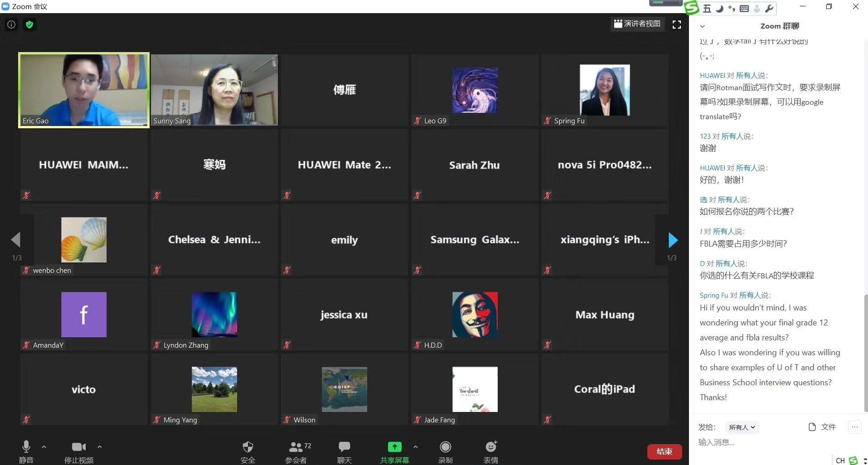The height and width of the screenshot is (465, 868).
Task: Click the chat panel vertical scrollbar
Action: 866,353
